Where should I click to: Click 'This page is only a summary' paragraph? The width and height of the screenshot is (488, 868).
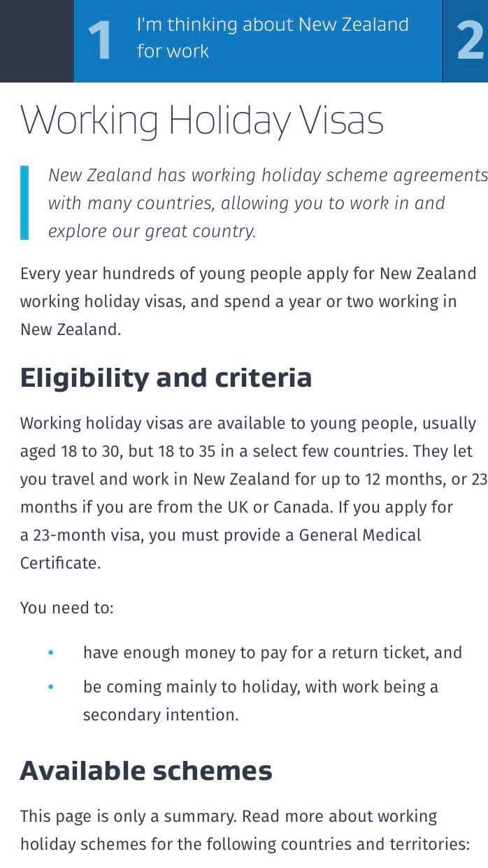point(245,830)
